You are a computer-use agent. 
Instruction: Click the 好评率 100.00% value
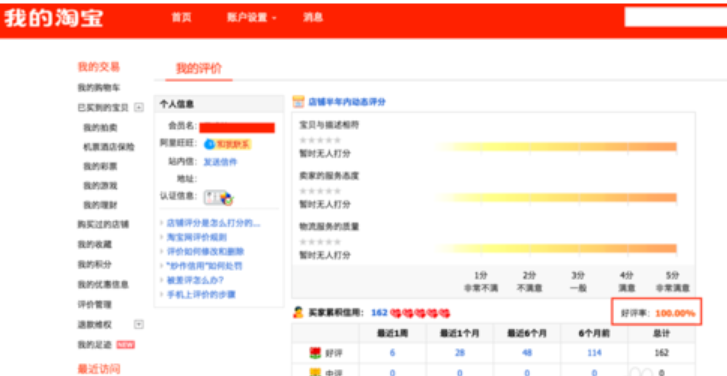coord(675,313)
